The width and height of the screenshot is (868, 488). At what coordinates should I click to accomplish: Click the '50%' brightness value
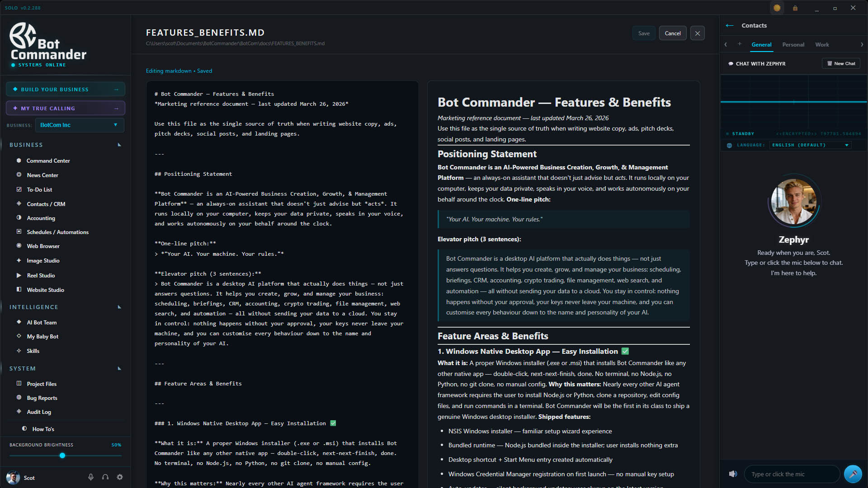pyautogui.click(x=116, y=445)
